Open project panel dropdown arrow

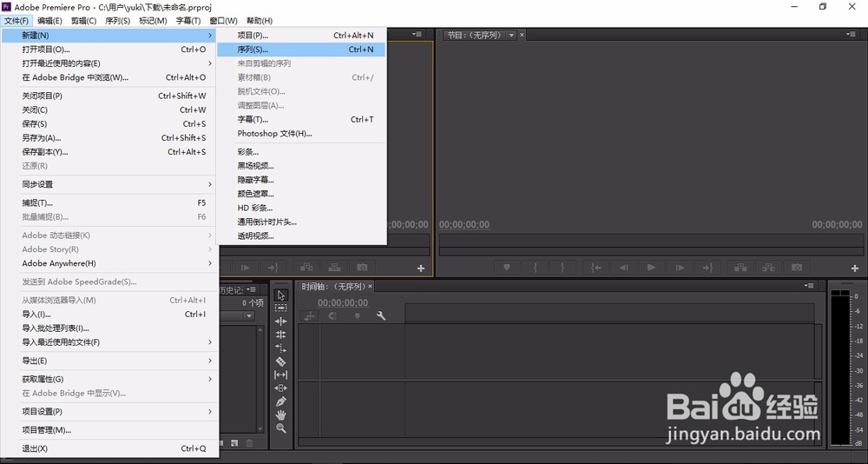249,315
